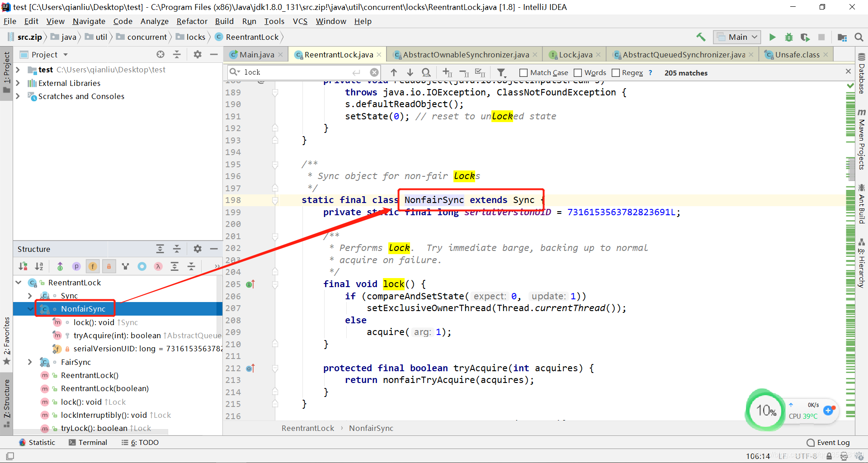This screenshot has width=868, height=463.
Task: Click line 205 override gutter marker
Action: [250, 284]
